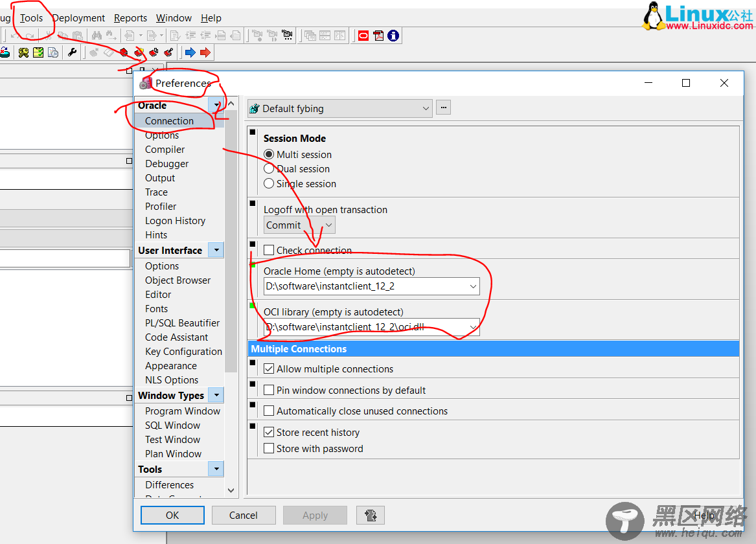This screenshot has height=544, width=756.
Task: Collapse the Oracle section arrow
Action: [216, 105]
